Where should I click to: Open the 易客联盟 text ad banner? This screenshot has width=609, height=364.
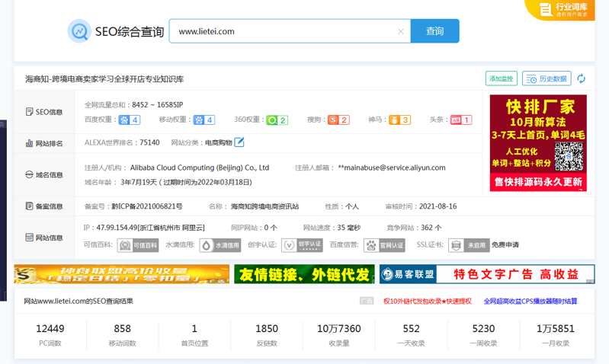point(487,274)
